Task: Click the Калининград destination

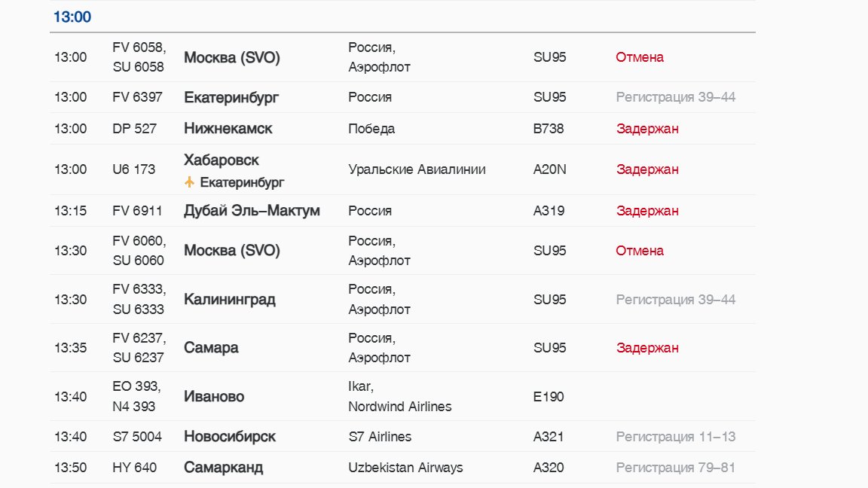Action: click(x=230, y=300)
